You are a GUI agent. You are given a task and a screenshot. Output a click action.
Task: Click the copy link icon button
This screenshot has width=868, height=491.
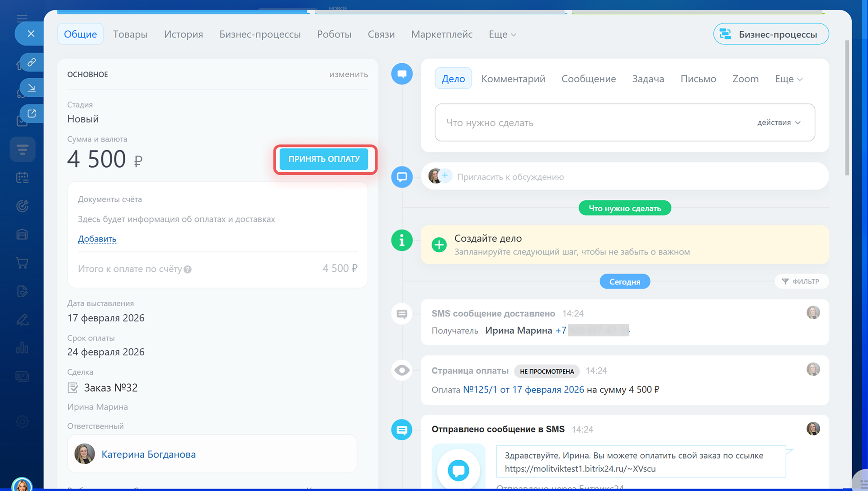point(32,62)
